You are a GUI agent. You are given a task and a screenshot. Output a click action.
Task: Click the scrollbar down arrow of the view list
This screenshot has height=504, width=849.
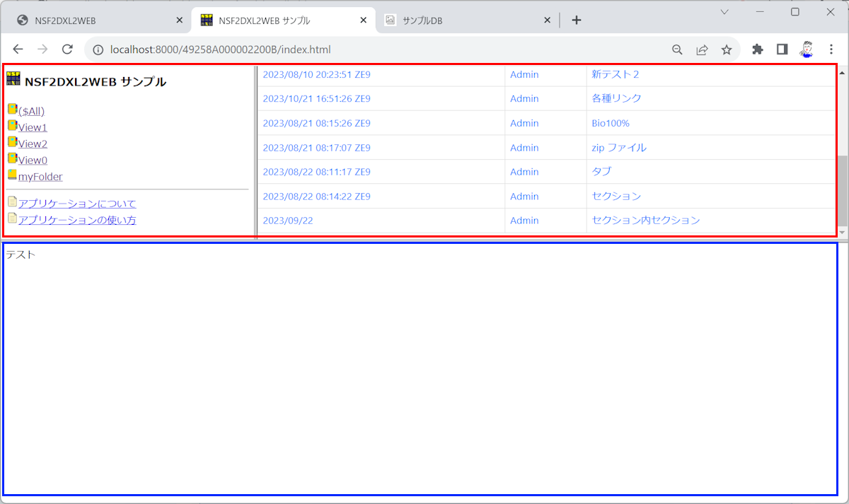(842, 233)
